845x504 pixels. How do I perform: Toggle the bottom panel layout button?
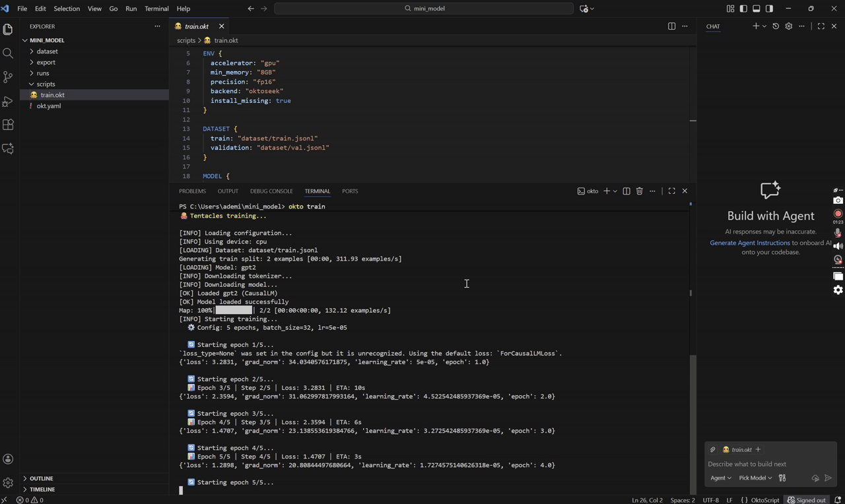tap(757, 9)
